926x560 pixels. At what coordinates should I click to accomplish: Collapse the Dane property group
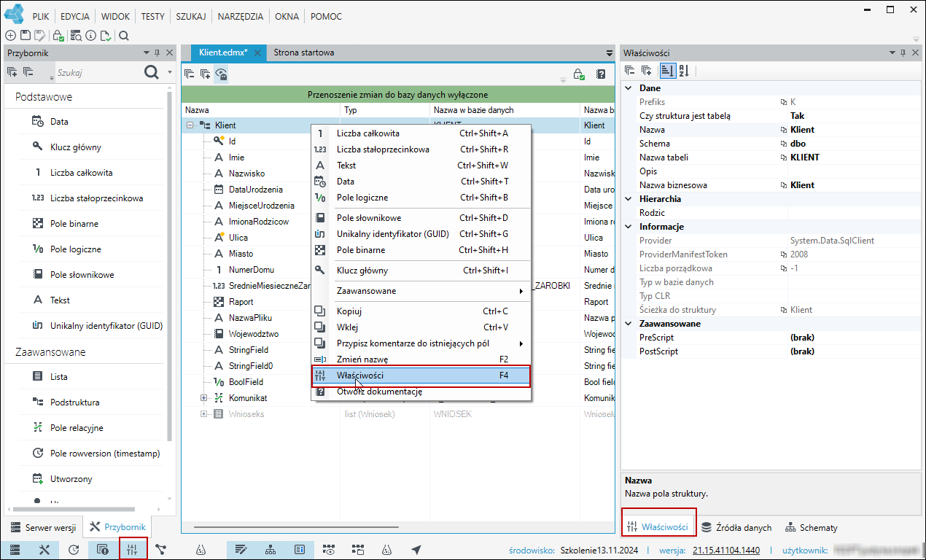(x=629, y=88)
